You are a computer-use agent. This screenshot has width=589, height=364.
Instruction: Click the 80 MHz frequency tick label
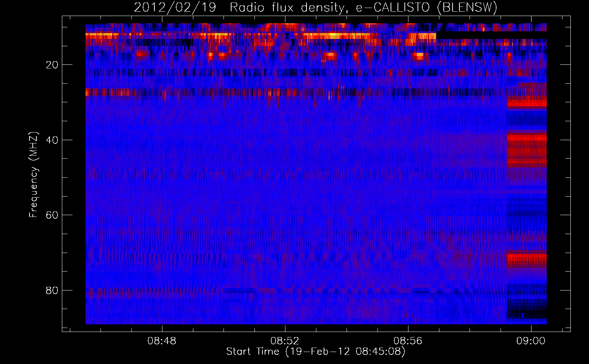click(x=52, y=290)
